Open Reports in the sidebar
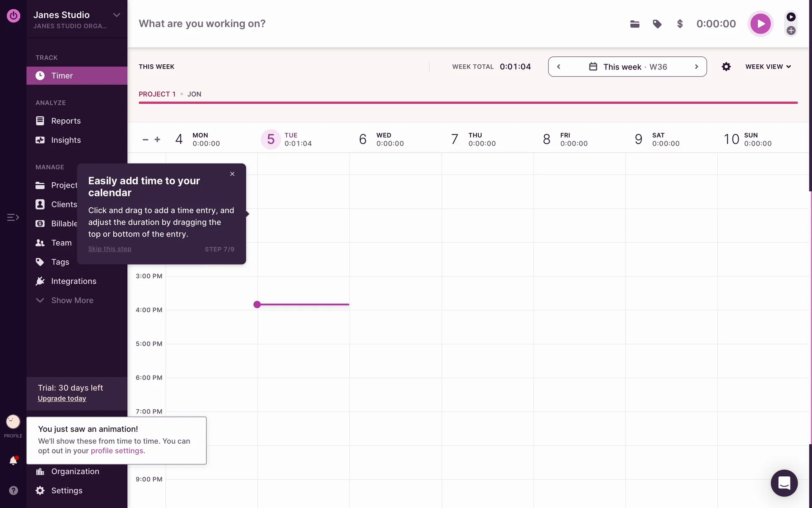This screenshot has height=508, width=812. click(x=66, y=121)
